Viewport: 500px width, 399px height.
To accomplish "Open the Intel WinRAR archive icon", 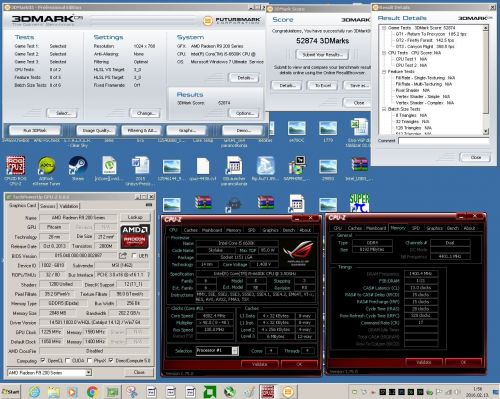I will [x=359, y=165].
